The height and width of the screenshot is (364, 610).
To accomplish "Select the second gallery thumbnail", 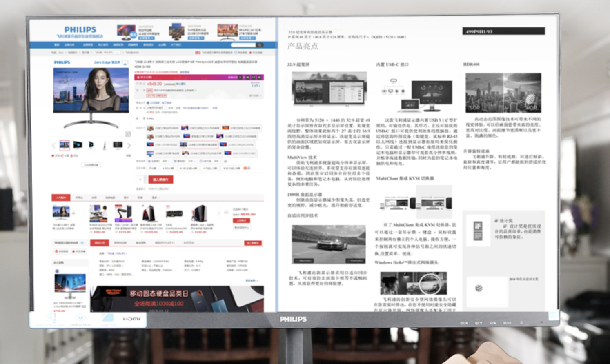I will [x=78, y=145].
